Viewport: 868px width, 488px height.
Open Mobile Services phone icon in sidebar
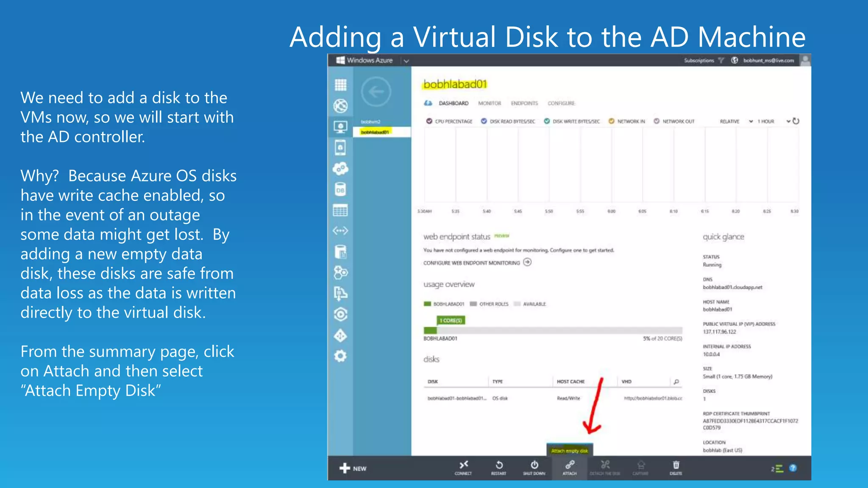[x=340, y=147]
